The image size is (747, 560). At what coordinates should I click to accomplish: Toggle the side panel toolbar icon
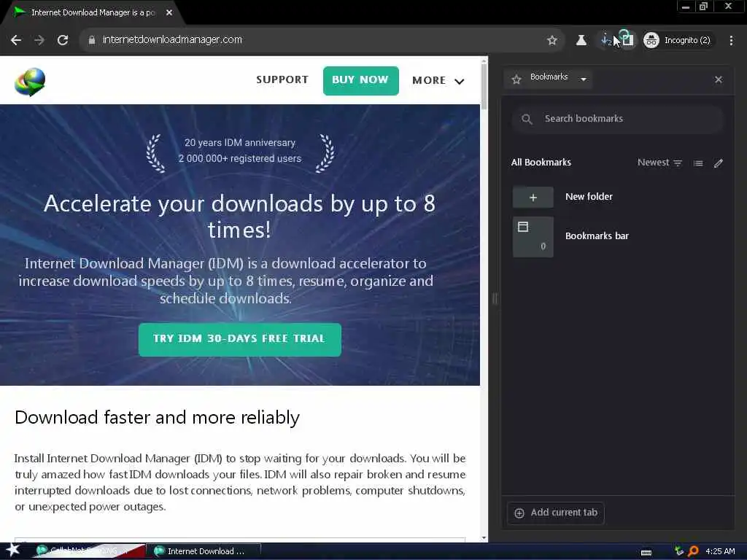627,41
